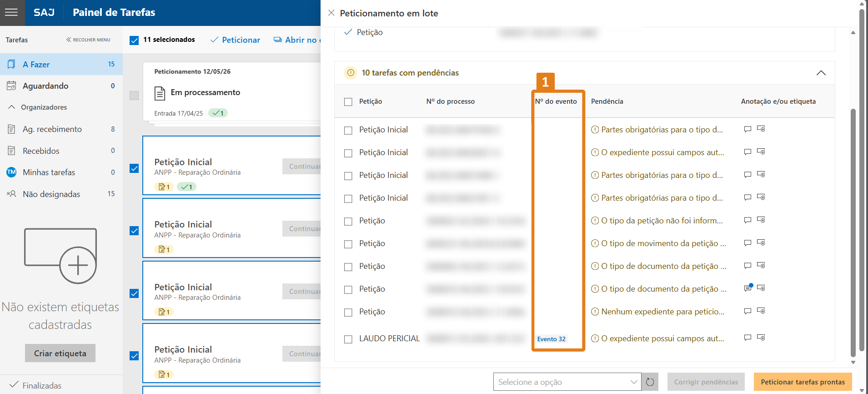This screenshot has width=868, height=394.
Task: Click Peticionar tarefas prontas button
Action: [803, 382]
